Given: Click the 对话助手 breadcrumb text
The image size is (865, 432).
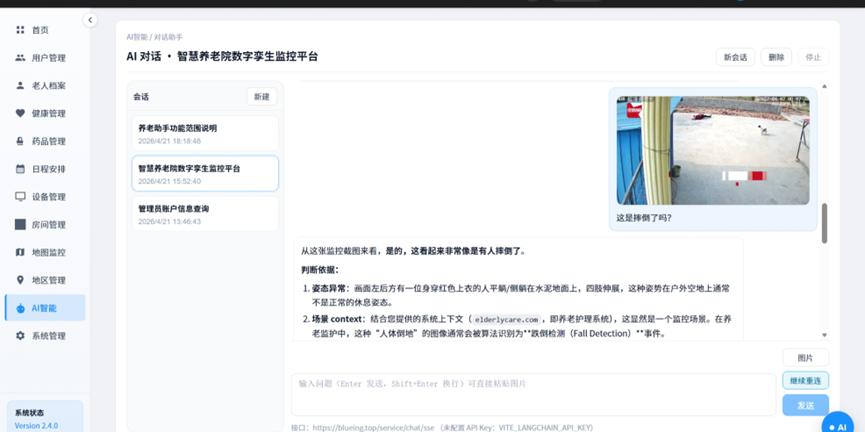Looking at the screenshot, I should (168, 37).
